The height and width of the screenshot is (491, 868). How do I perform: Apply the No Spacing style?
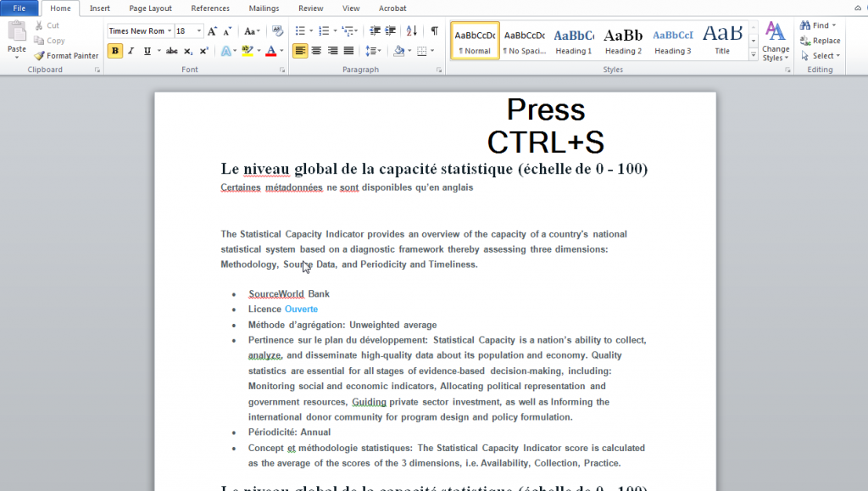(x=524, y=41)
